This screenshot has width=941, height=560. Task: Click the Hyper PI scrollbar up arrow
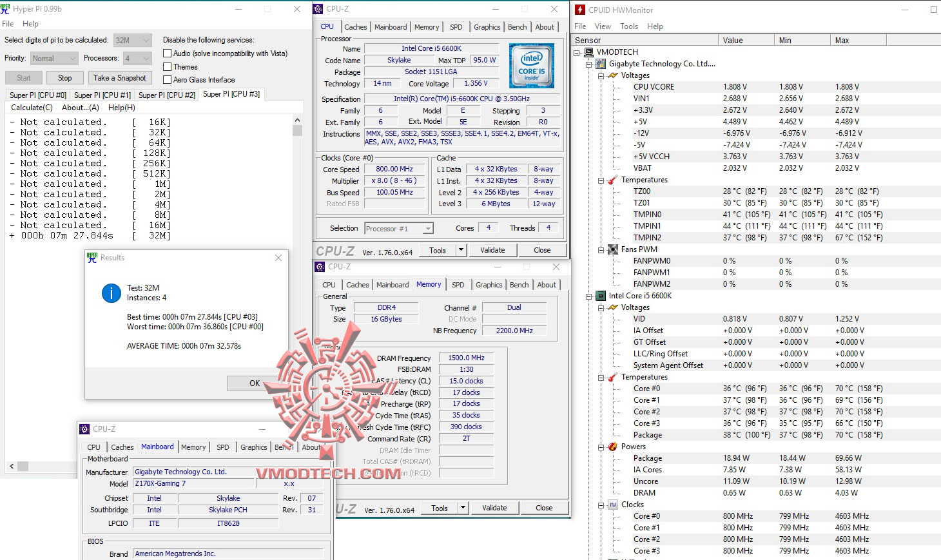pos(297,120)
